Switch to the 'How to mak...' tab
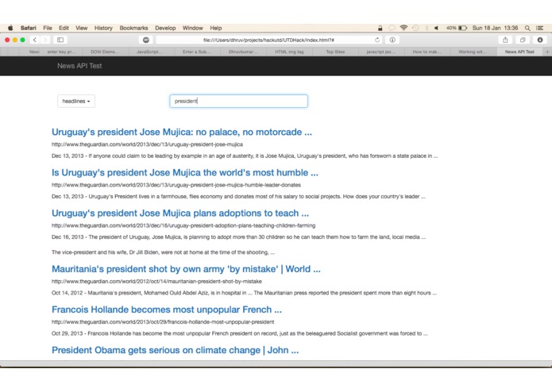The width and height of the screenshot is (552, 392). 427,52
